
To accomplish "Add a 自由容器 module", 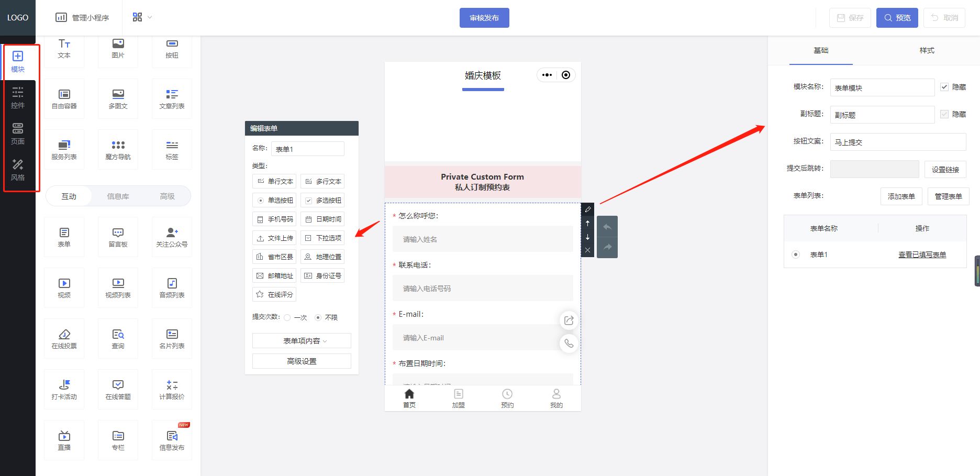I will [x=64, y=99].
